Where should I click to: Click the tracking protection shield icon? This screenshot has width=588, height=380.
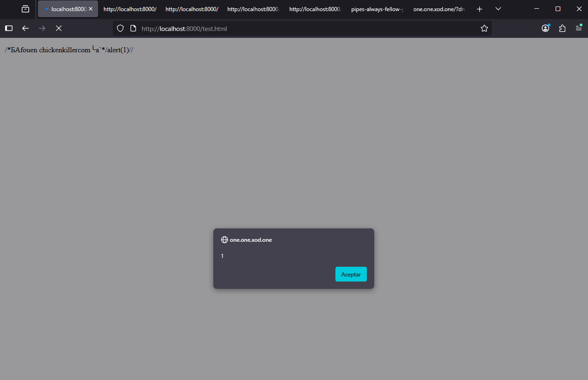click(120, 28)
